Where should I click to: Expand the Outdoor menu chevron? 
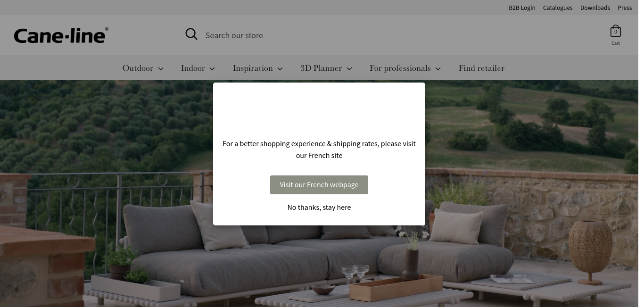coord(161,69)
